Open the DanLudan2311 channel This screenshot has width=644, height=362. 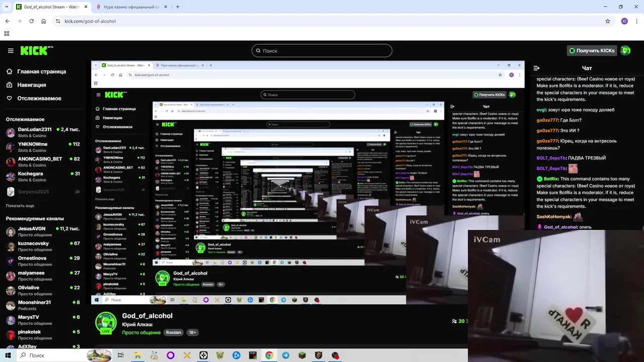pos(43,133)
